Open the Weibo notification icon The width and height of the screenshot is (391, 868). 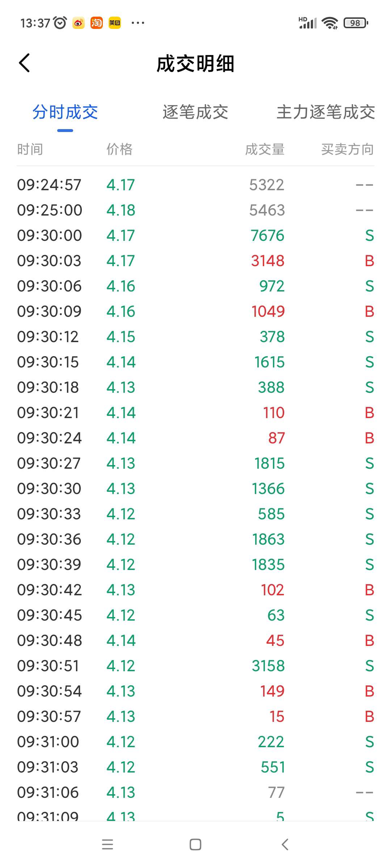click(x=79, y=23)
